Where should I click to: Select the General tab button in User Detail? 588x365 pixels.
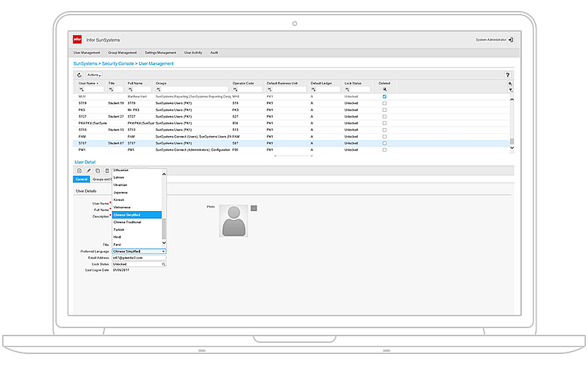click(x=82, y=179)
